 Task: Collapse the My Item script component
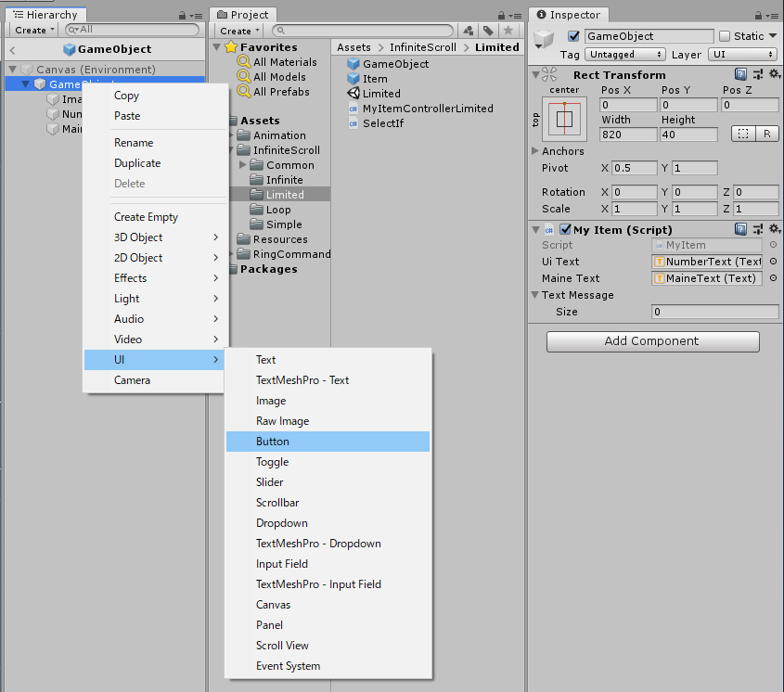tap(535, 229)
